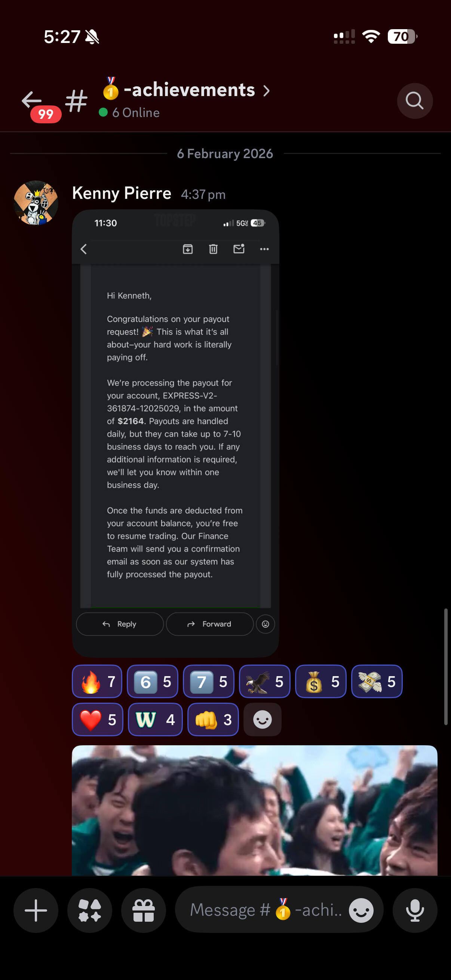Open Kenny Pierre's profile avatar

(x=36, y=203)
